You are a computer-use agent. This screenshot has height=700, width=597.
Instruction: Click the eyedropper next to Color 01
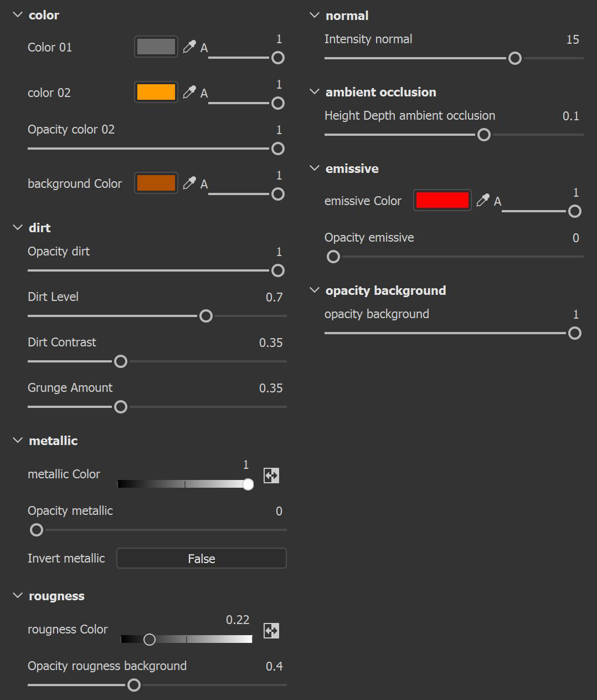click(189, 47)
